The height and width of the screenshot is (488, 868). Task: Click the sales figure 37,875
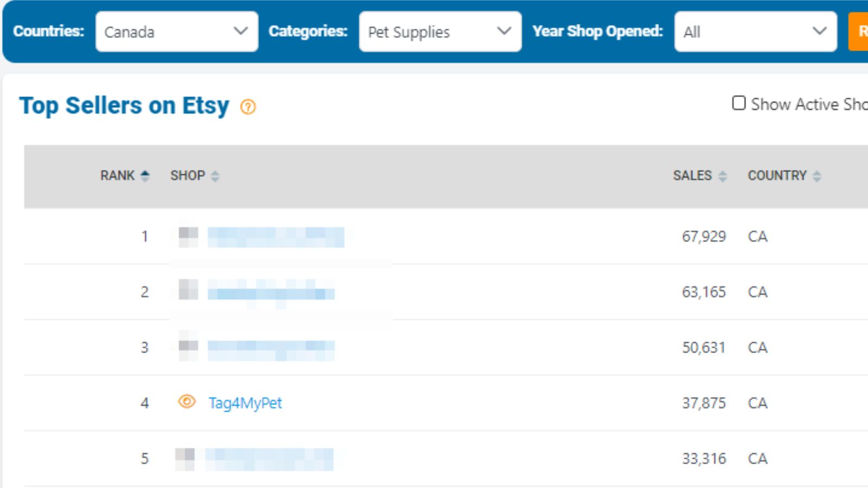coord(704,402)
